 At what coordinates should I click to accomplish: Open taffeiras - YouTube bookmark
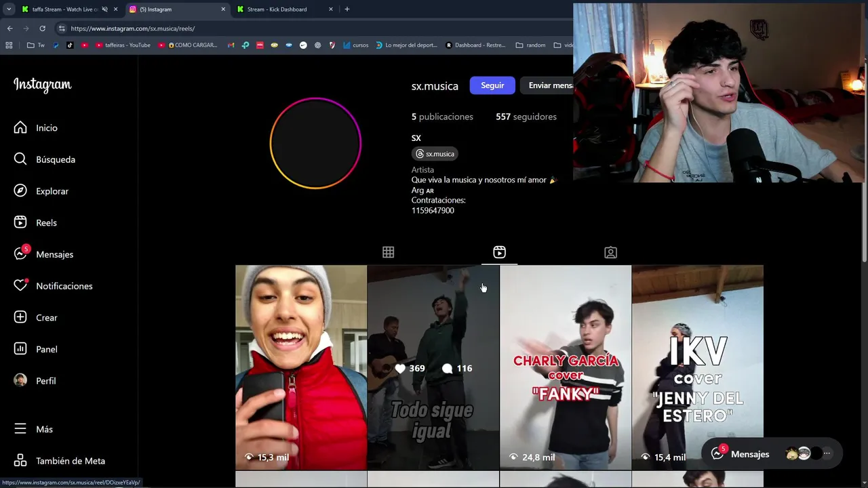123,45
